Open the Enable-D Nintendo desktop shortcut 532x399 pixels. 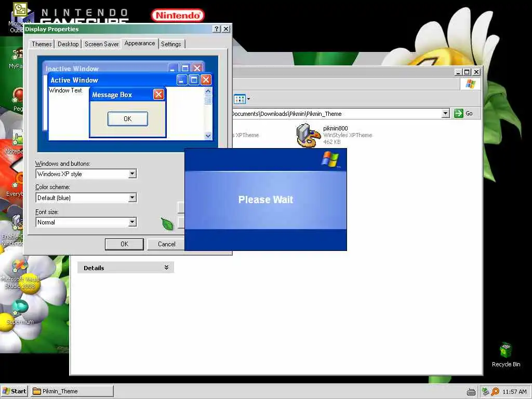(x=16, y=222)
